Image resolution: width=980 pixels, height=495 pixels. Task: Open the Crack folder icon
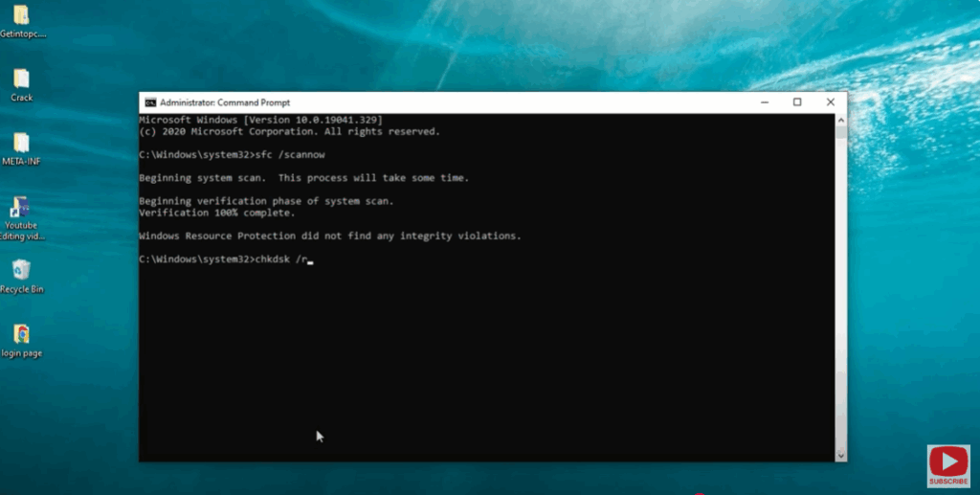22,85
